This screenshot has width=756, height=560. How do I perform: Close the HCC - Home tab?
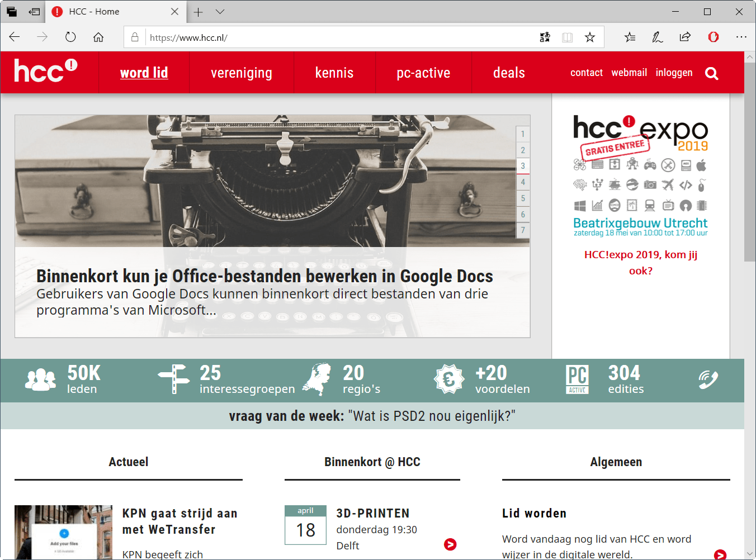(174, 12)
